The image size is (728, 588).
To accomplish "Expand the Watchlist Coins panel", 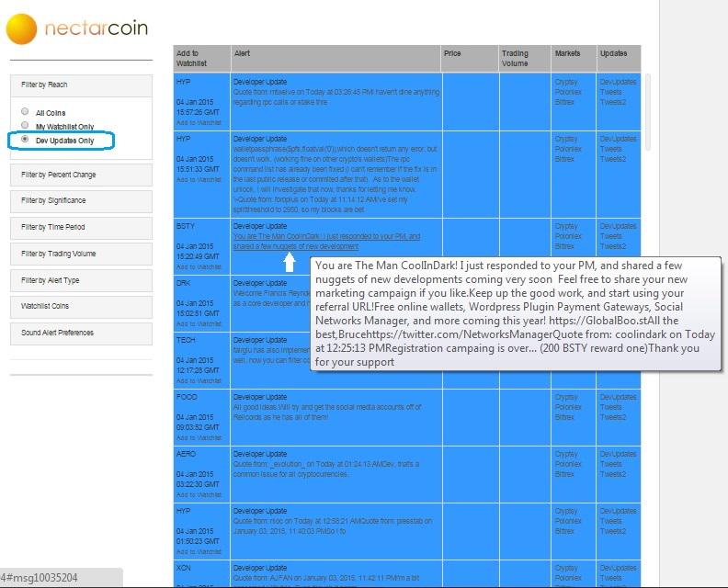I will coord(81,306).
